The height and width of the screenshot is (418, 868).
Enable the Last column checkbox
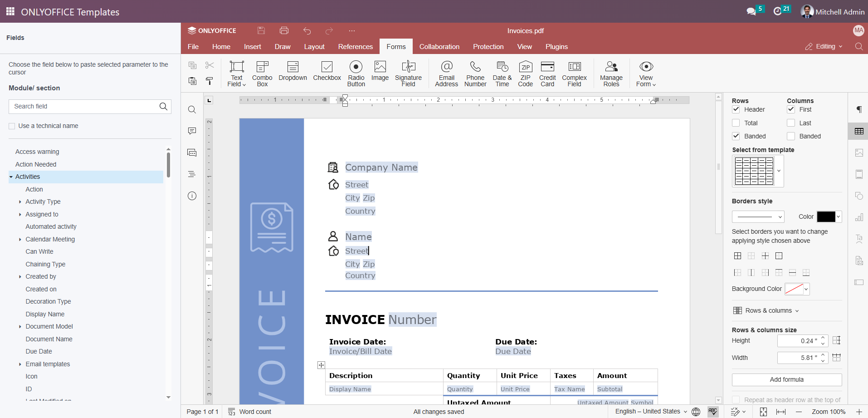tap(791, 123)
